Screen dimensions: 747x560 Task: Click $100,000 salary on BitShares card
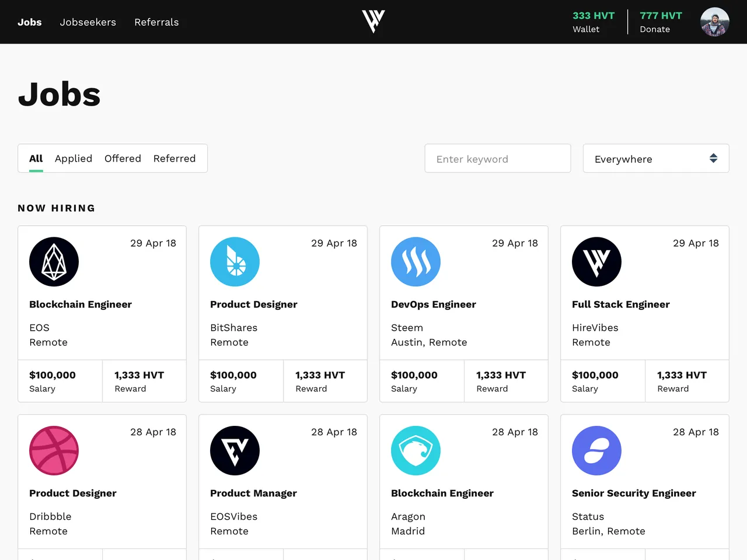click(233, 375)
